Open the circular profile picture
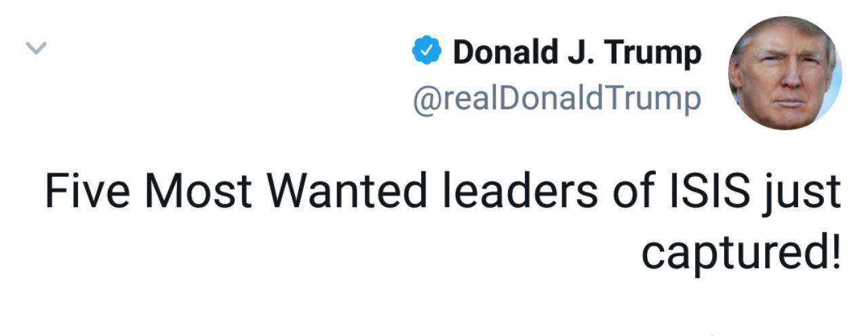 point(785,72)
